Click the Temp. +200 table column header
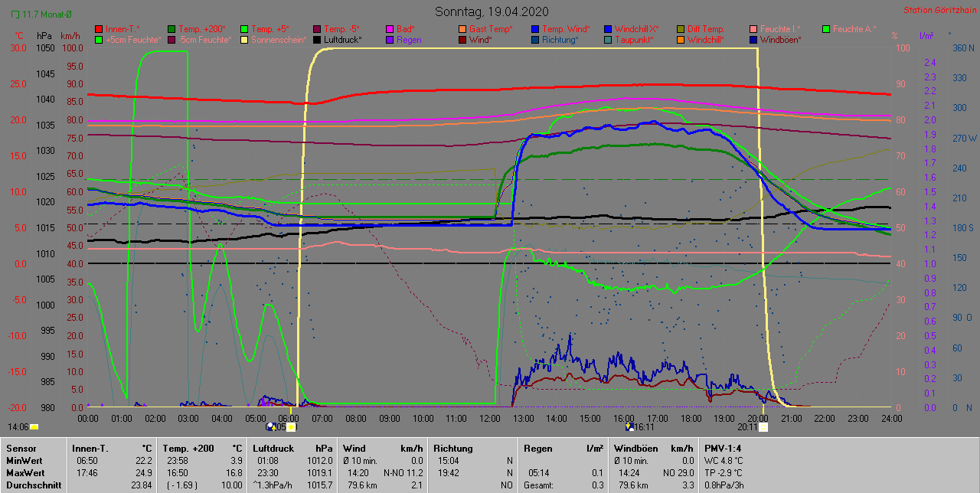Image resolution: width=980 pixels, height=493 pixels. click(188, 447)
